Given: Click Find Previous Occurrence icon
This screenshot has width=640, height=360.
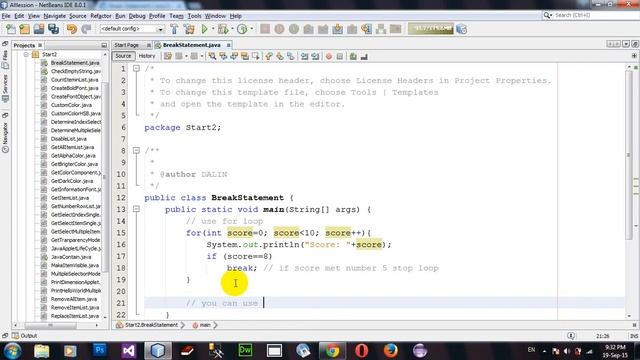Looking at the screenshot, I should pyautogui.click(x=223, y=56).
